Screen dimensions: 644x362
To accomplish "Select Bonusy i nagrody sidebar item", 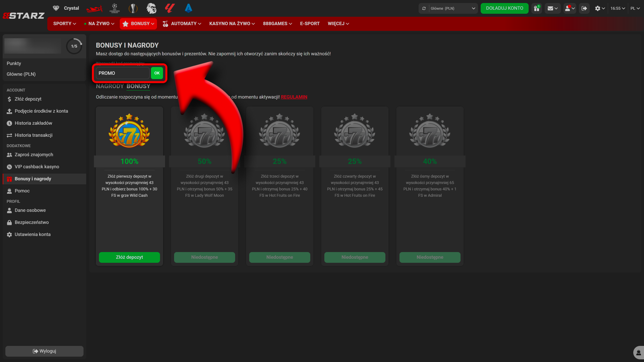I will pyautogui.click(x=44, y=179).
